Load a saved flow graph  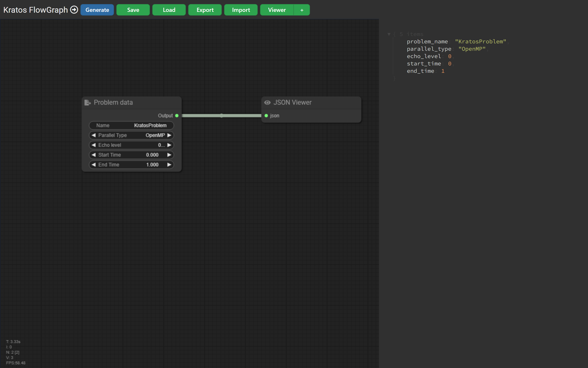point(169,10)
